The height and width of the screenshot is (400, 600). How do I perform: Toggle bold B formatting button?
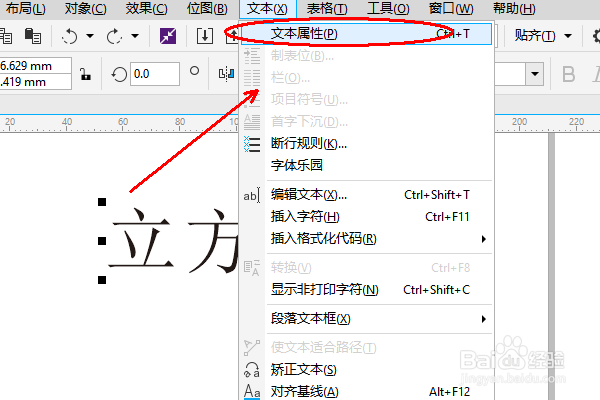click(569, 74)
